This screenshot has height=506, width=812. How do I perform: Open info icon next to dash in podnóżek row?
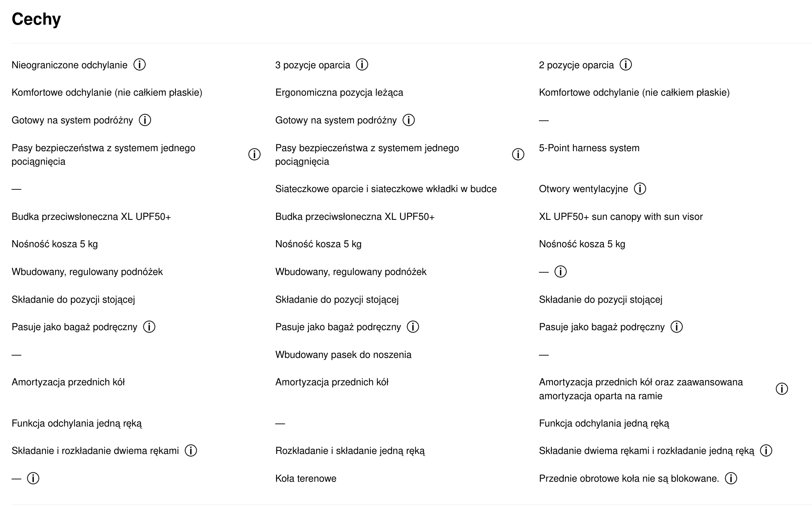coord(561,272)
